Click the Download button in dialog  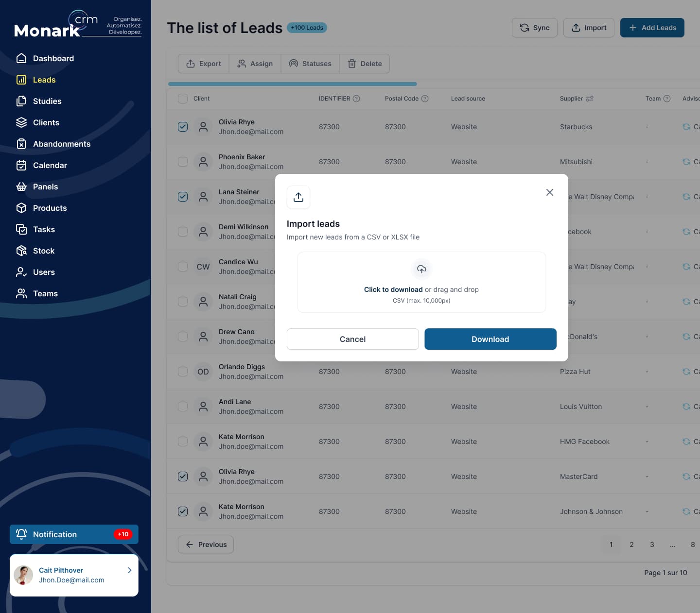[490, 339]
